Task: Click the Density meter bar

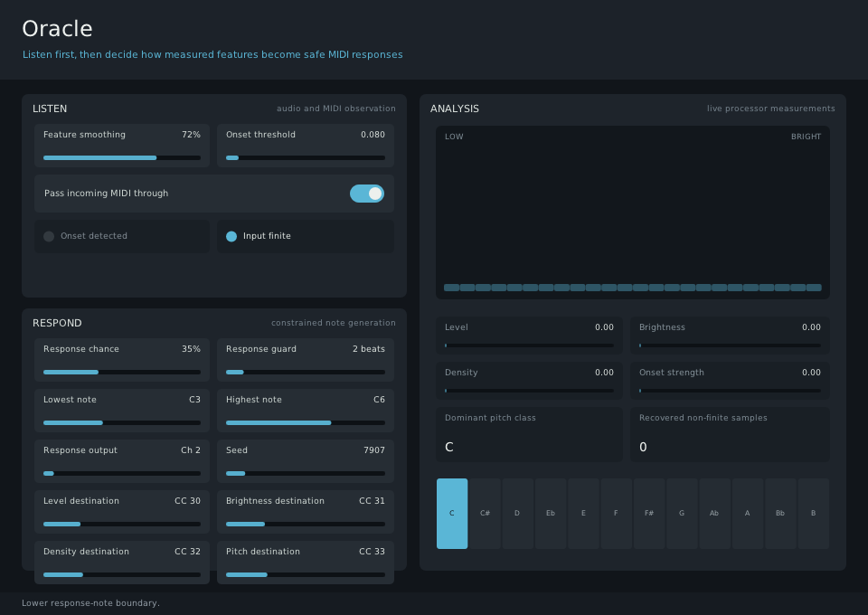Action: 529,391
